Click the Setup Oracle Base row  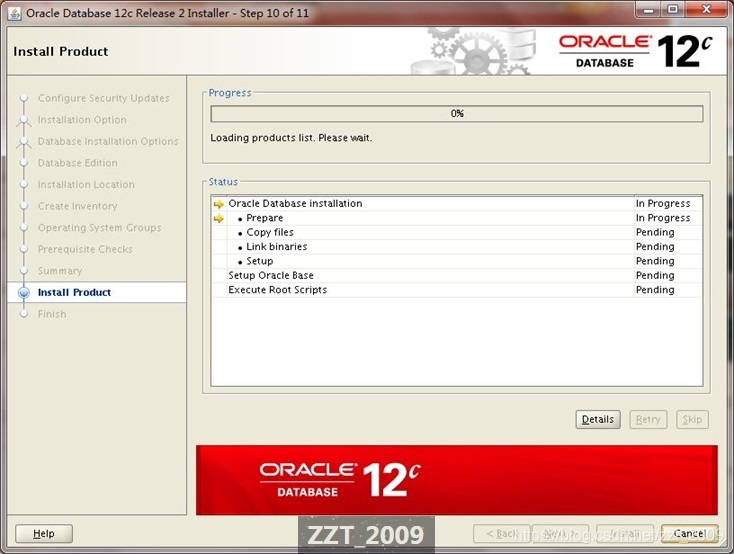(x=456, y=275)
